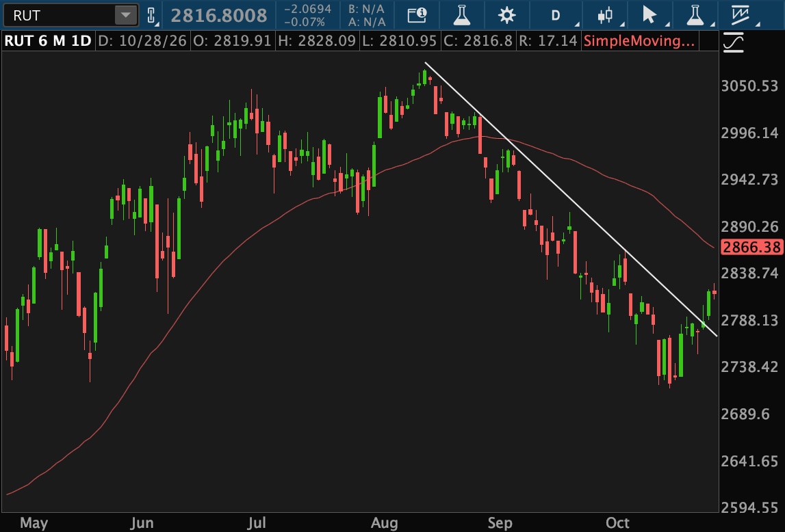Screen dimensions: 785x532
Task: Click the 2788.13 price axis label
Action: point(749,320)
